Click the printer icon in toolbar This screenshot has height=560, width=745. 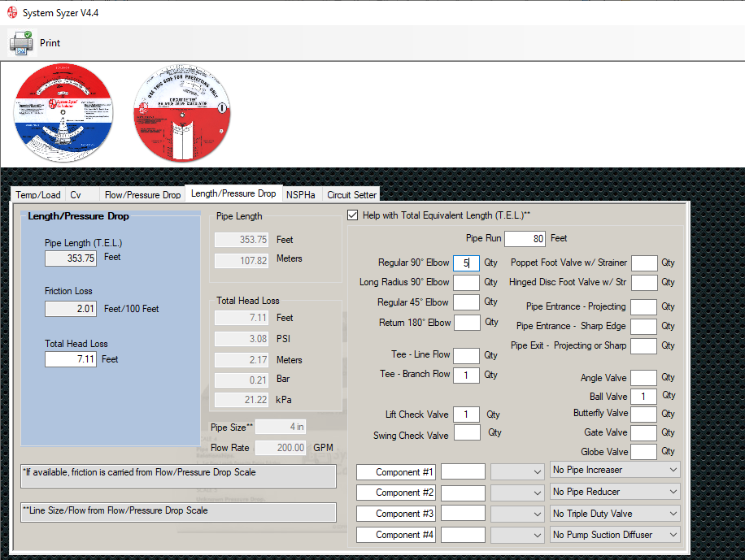(x=21, y=43)
